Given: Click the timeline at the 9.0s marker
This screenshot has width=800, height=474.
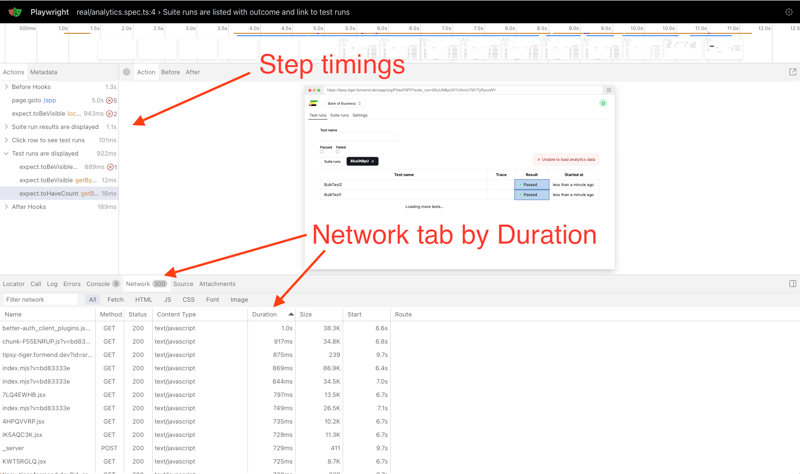Looking at the screenshot, I should 574,29.
